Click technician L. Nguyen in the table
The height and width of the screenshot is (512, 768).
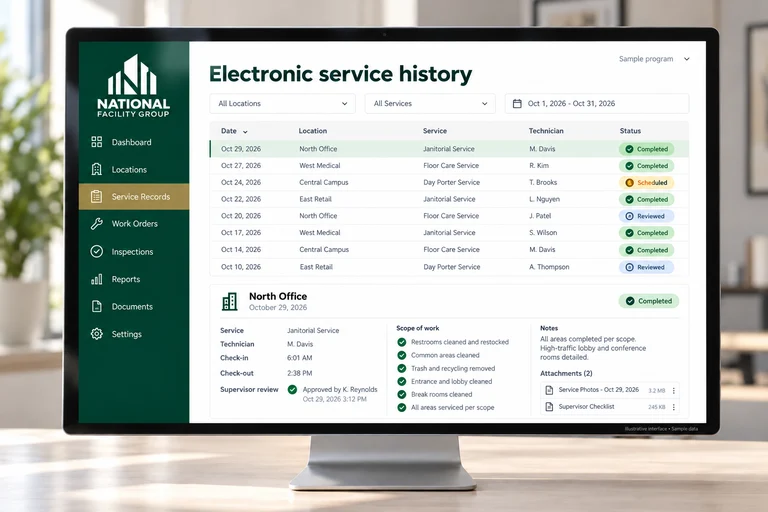[x=544, y=199]
